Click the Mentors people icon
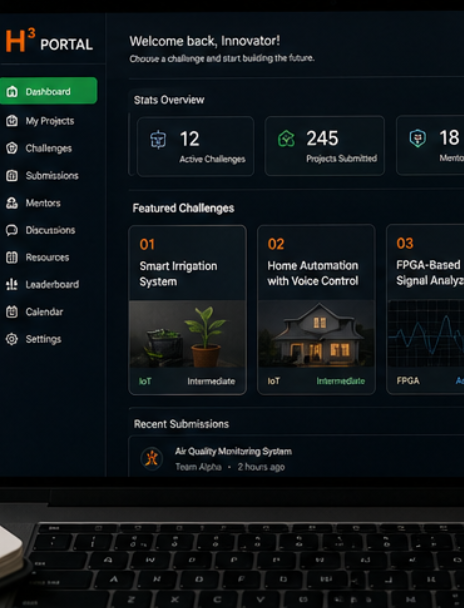464x608 pixels. (x=12, y=203)
